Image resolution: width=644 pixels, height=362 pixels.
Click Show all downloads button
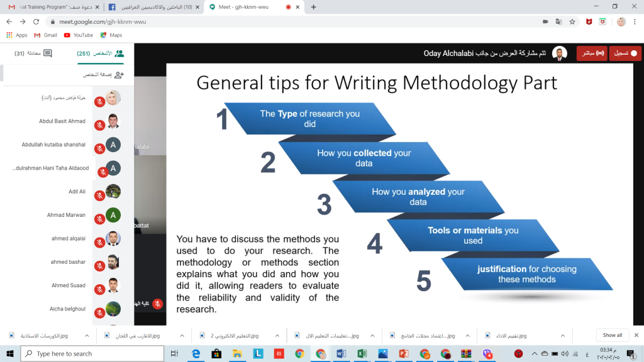(613, 336)
